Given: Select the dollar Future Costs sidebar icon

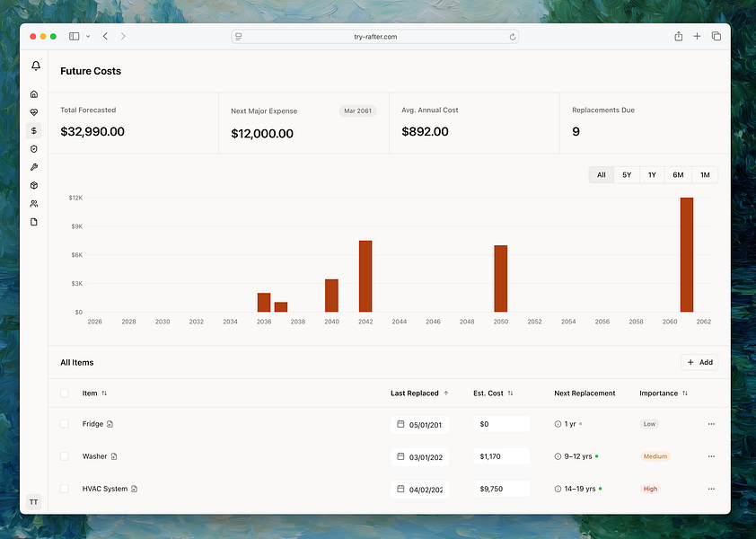Looking at the screenshot, I should click(34, 131).
